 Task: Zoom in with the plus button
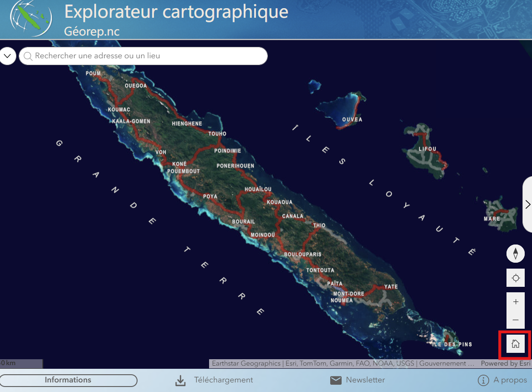point(516,301)
